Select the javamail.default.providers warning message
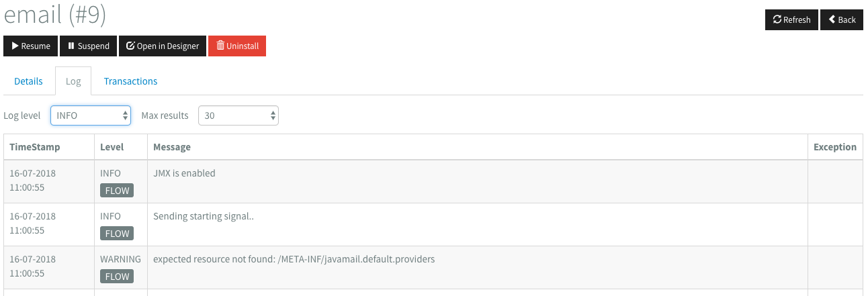This screenshot has height=296, width=868. tap(294, 259)
